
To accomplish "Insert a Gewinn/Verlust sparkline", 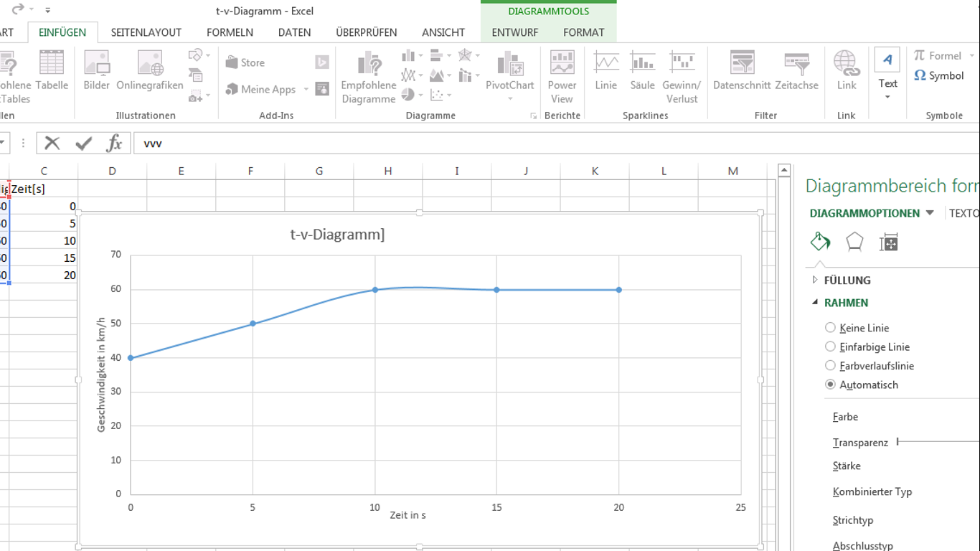I will tap(682, 77).
